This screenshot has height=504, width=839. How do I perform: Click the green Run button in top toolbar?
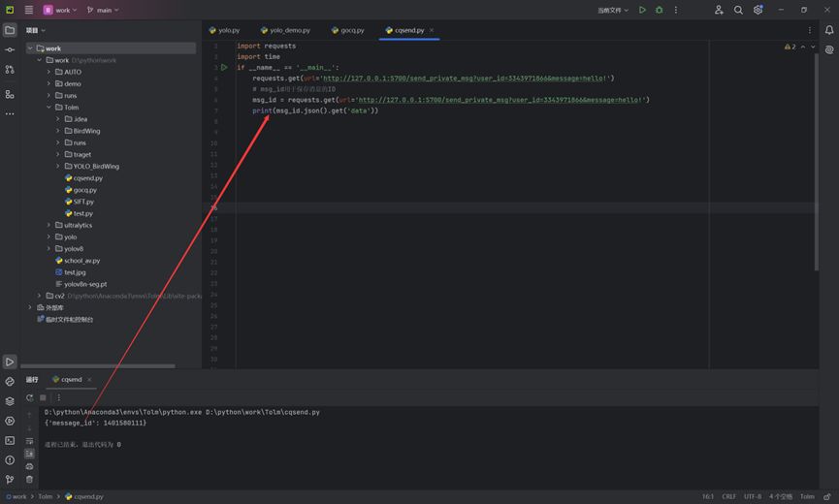click(x=642, y=10)
